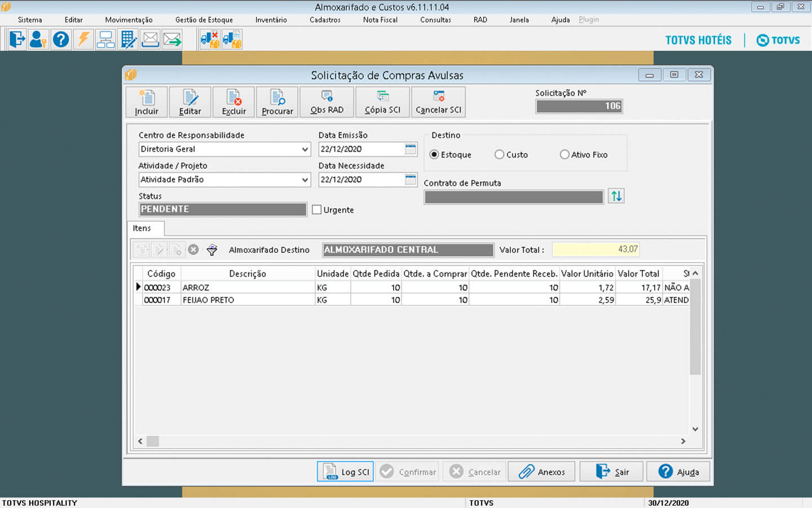This screenshot has height=508, width=812.
Task: Expand the Atividade / Projeto dropdown
Action: (304, 180)
